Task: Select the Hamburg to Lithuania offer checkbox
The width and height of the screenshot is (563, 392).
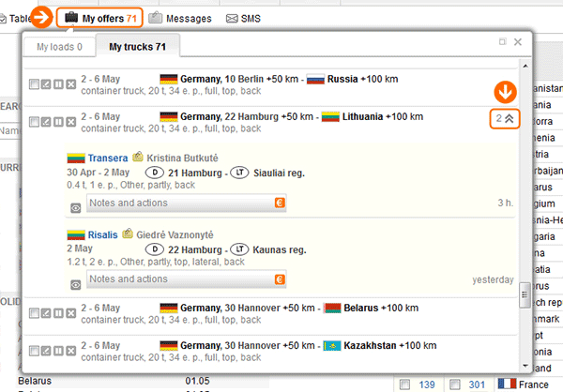Action: [x=34, y=121]
